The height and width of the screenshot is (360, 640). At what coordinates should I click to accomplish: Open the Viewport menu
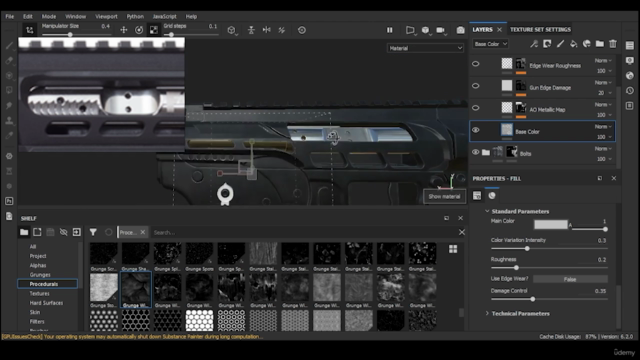click(106, 16)
